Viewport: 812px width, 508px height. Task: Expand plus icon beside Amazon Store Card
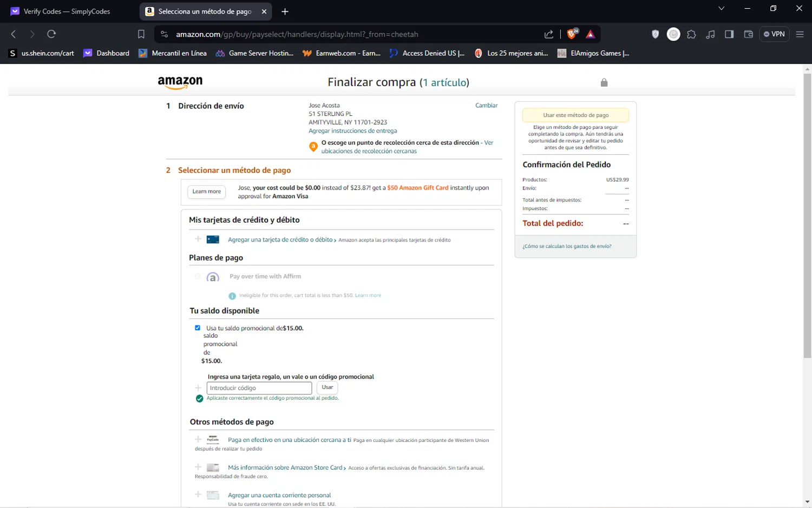click(x=198, y=467)
